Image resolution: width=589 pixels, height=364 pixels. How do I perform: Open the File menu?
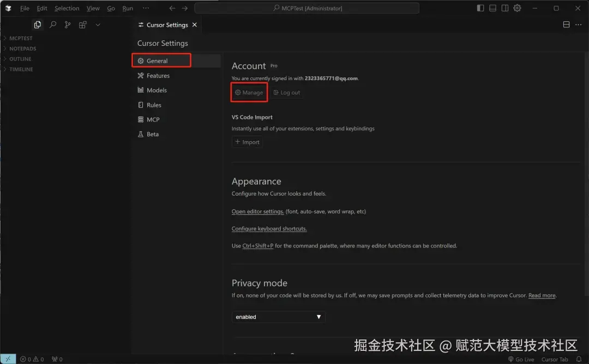click(25, 8)
